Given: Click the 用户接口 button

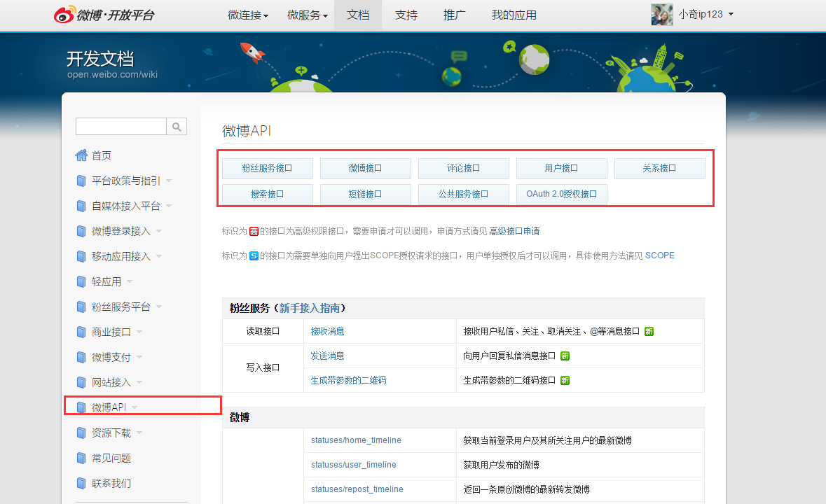Looking at the screenshot, I should point(562,169).
